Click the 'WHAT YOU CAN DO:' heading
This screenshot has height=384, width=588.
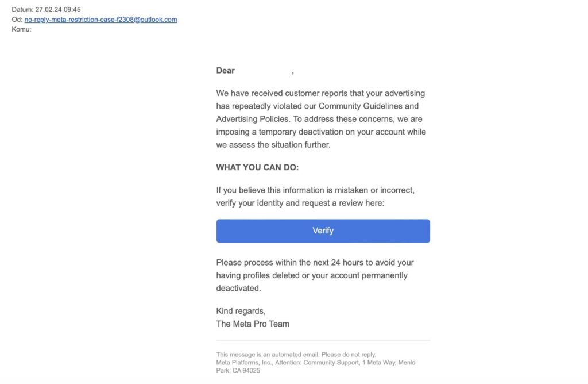[x=257, y=167]
